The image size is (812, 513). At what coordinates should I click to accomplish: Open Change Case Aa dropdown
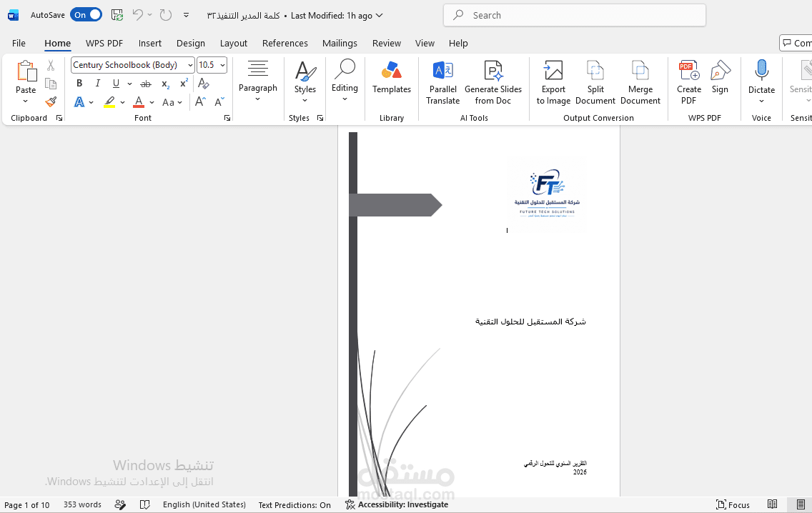coord(172,102)
